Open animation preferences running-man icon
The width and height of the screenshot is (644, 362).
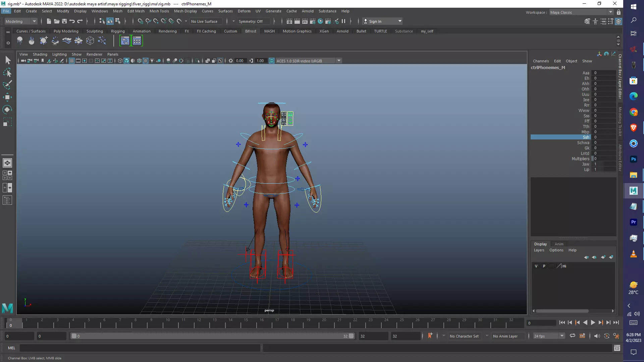pos(616,336)
